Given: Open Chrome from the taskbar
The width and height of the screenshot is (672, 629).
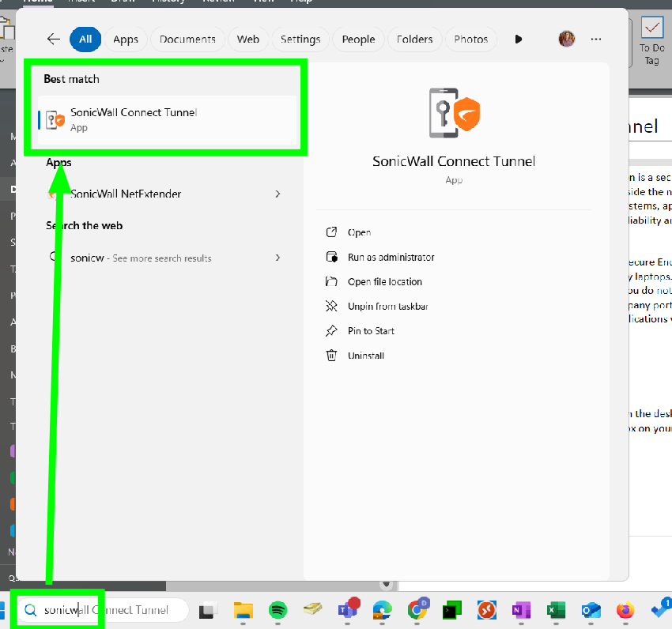Looking at the screenshot, I should point(417,610).
